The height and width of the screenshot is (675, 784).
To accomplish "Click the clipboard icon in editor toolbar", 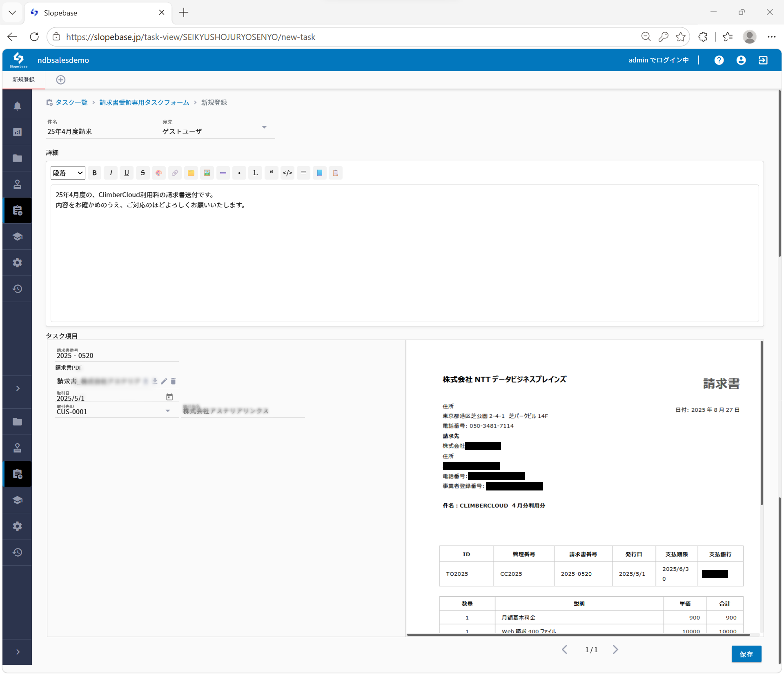I will click(x=336, y=173).
